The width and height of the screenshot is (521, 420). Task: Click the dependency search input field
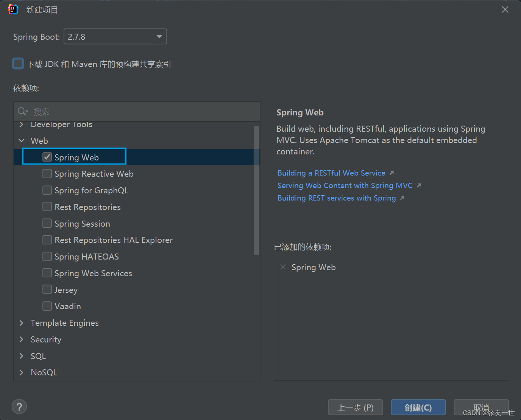pos(137,112)
